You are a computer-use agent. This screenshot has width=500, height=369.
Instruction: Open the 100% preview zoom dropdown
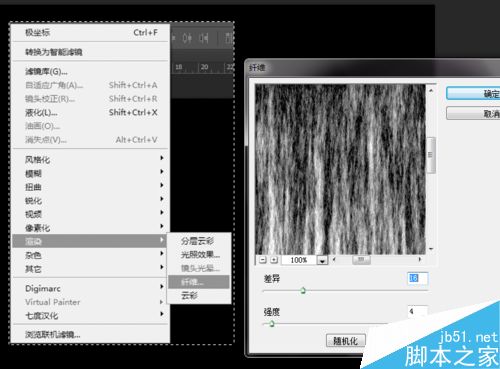(322, 260)
